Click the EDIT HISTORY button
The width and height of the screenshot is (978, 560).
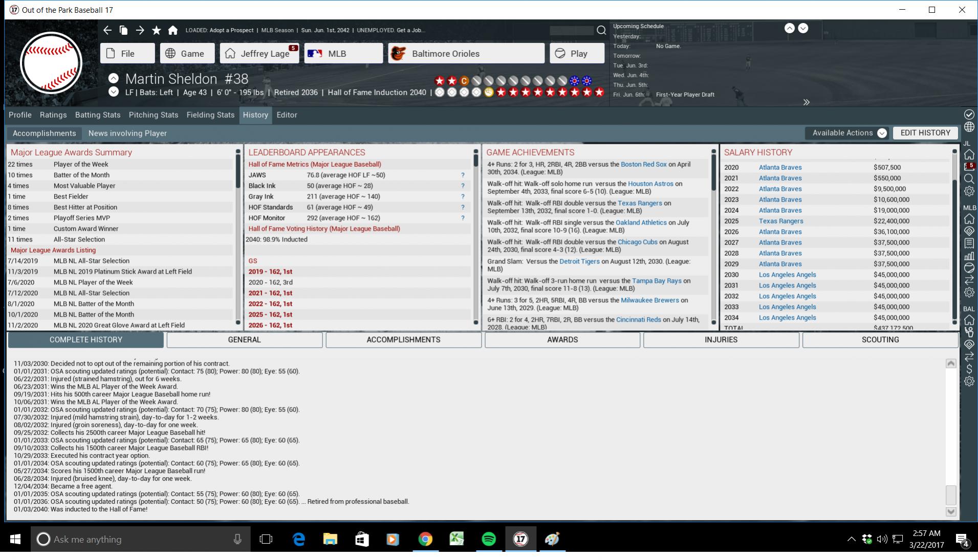[925, 133]
